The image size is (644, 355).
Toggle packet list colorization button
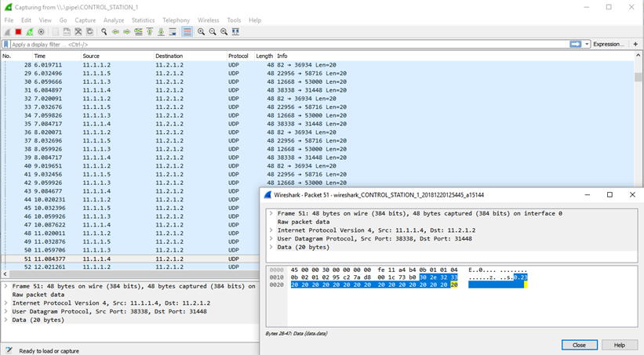pyautogui.click(x=187, y=31)
